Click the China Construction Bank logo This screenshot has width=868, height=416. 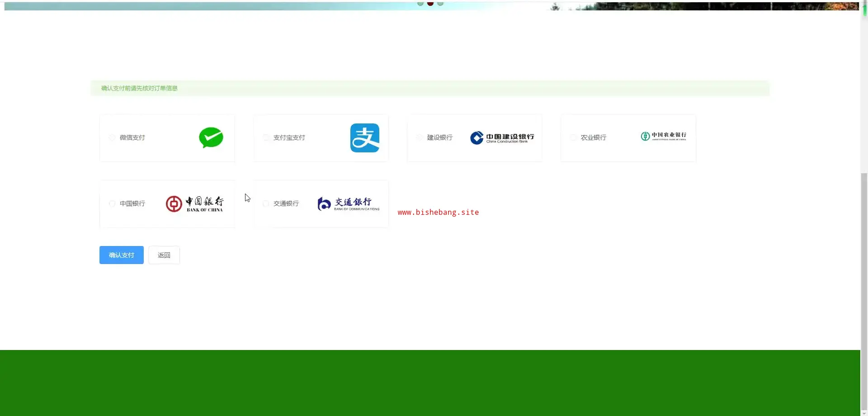click(502, 138)
